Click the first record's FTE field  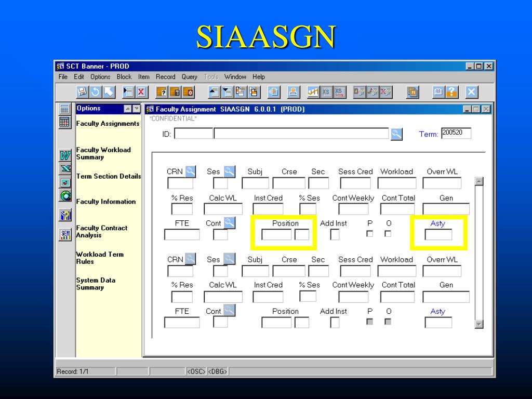(x=182, y=234)
